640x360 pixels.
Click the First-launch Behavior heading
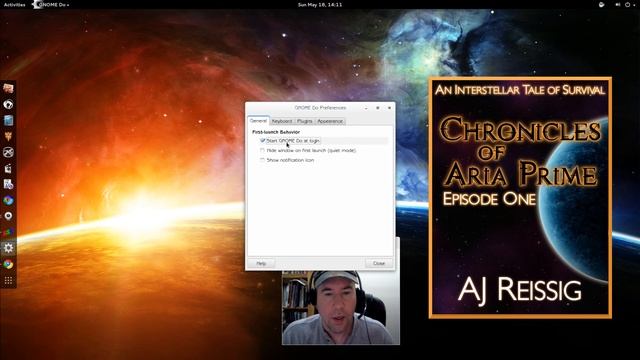276,132
